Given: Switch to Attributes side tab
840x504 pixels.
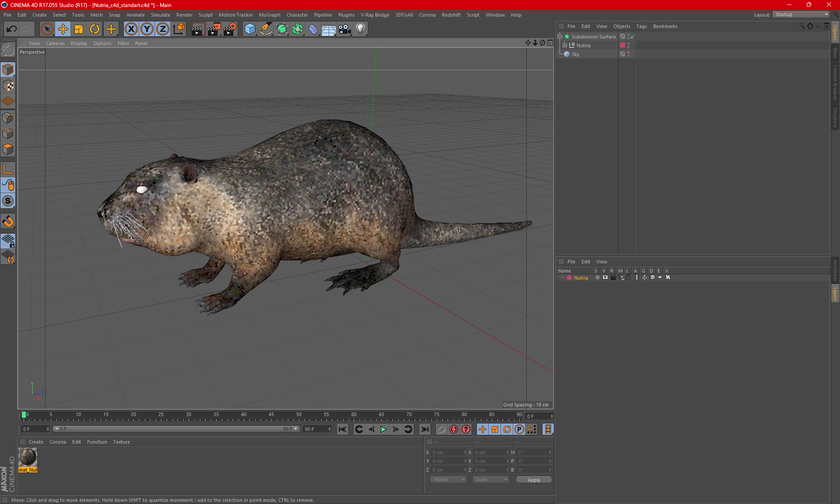Looking at the screenshot, I should click(835, 270).
